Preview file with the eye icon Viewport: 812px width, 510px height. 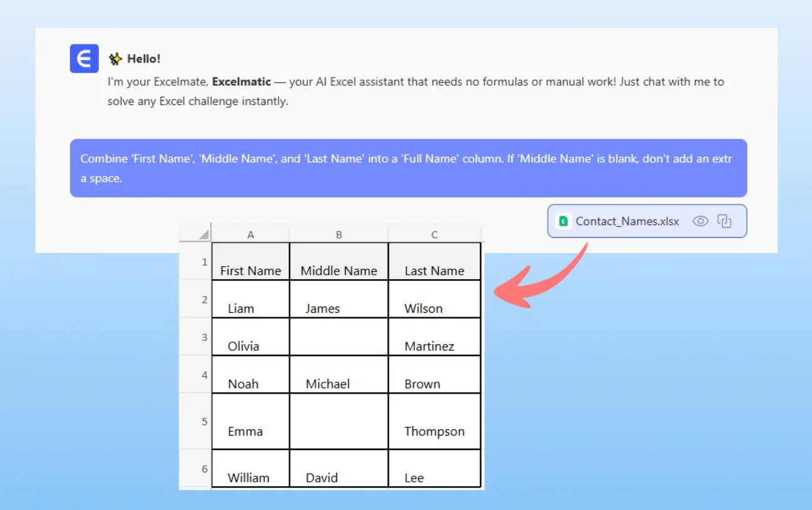coord(700,221)
